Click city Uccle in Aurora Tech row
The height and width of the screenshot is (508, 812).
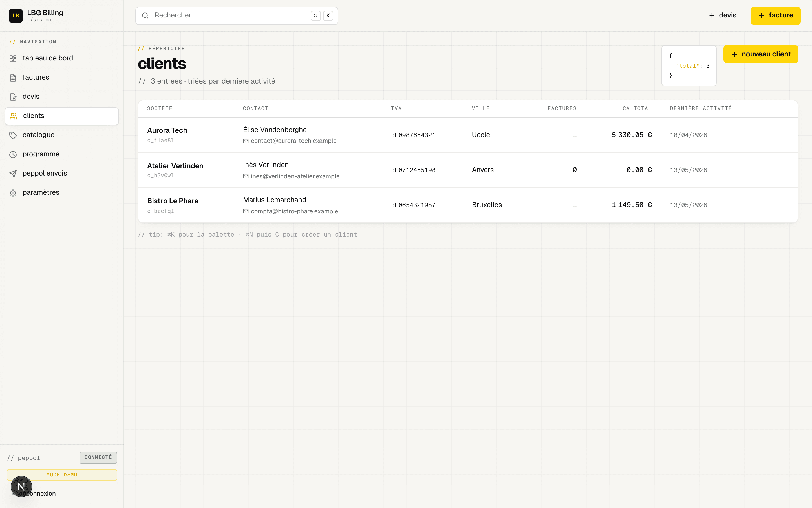(481, 135)
